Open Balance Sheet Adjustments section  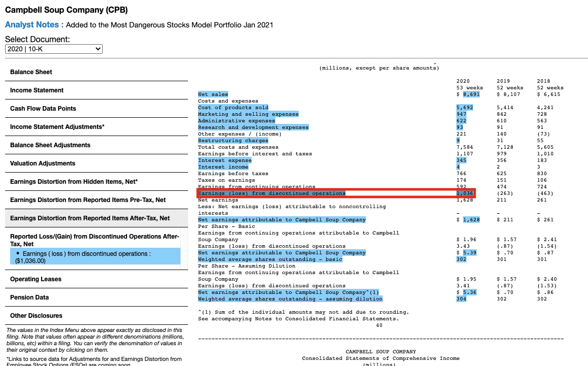(x=50, y=145)
